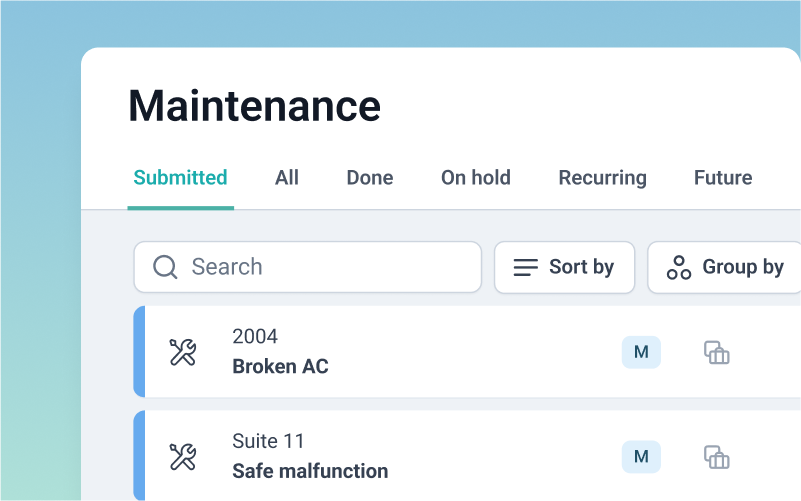Open the All tab

point(287,178)
